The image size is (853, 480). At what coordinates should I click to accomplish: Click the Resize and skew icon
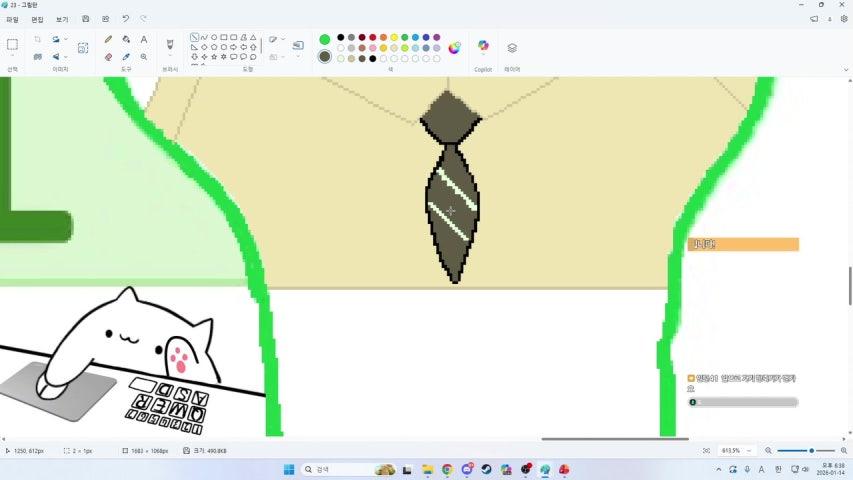38,57
